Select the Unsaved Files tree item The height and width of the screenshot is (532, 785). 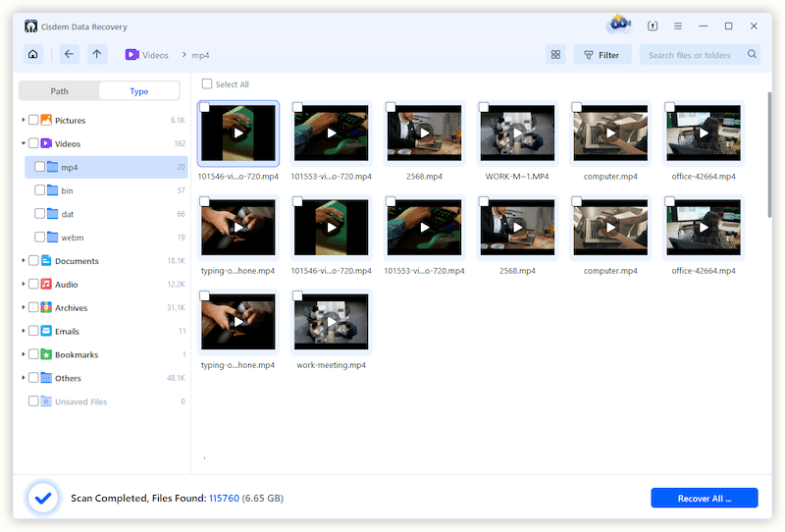pyautogui.click(x=103, y=401)
